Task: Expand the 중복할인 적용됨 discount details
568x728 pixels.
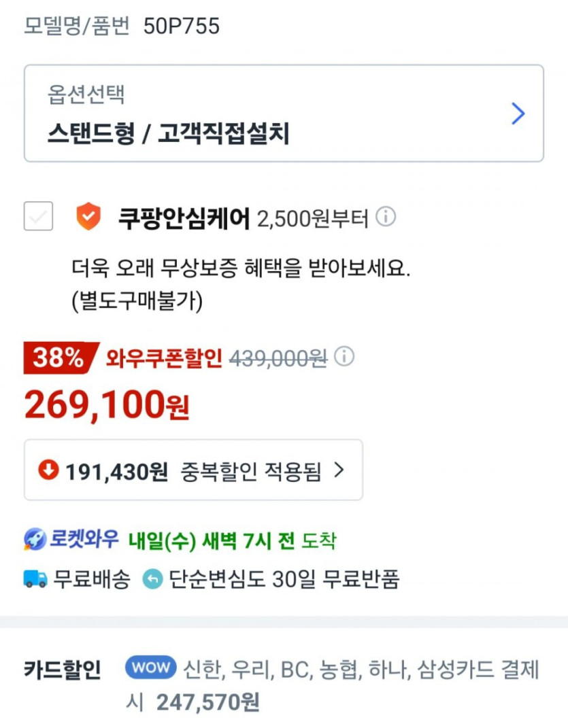Action: pyautogui.click(x=193, y=470)
